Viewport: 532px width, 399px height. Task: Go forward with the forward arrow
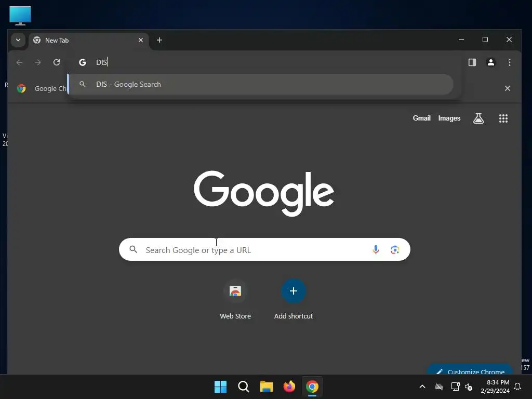tap(38, 62)
